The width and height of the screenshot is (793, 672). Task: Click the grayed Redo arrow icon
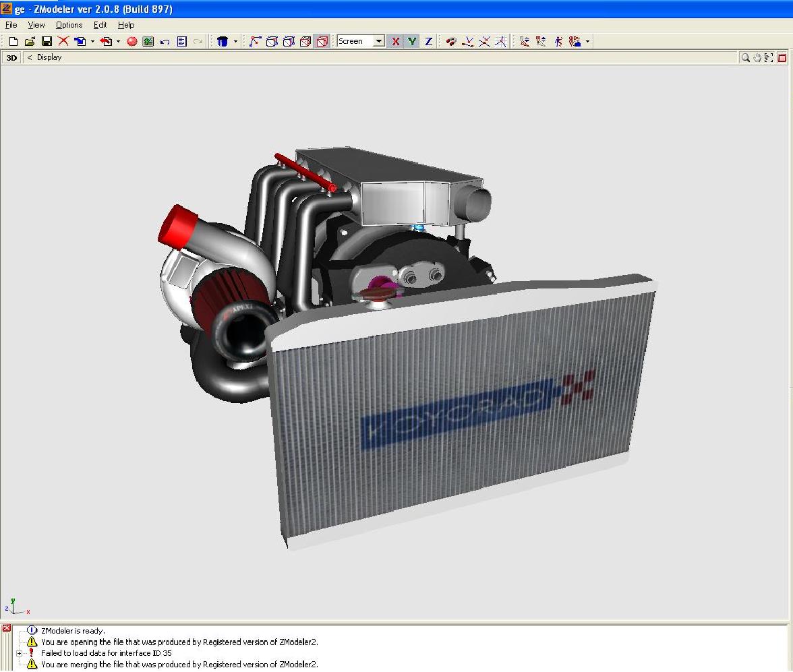pyautogui.click(x=198, y=42)
